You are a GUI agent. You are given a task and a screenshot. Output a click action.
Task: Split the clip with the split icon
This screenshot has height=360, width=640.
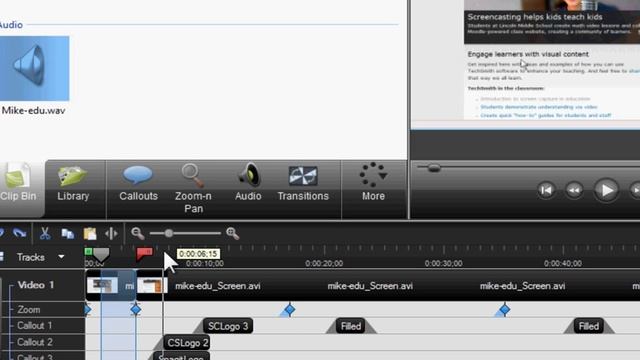tap(111, 233)
